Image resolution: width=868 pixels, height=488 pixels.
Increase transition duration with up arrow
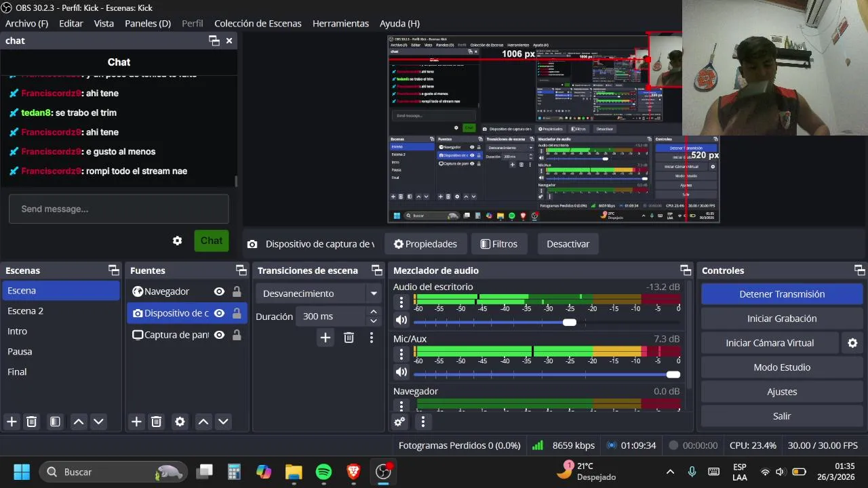pyautogui.click(x=374, y=312)
